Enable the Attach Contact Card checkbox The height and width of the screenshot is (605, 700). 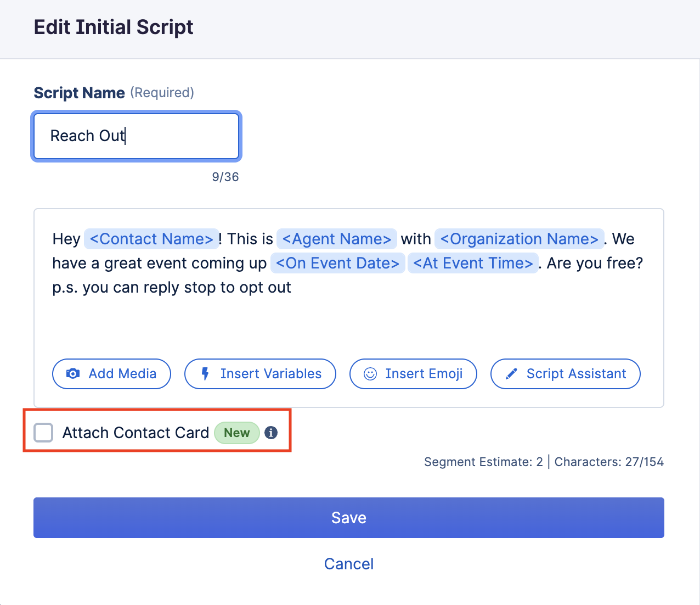coord(43,433)
